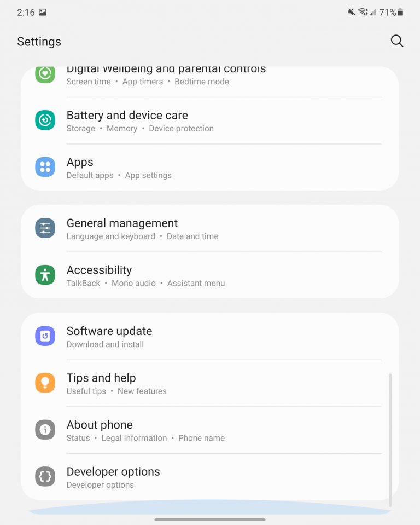Open Accessibility settings
This screenshot has height=525, width=420.
209,275
